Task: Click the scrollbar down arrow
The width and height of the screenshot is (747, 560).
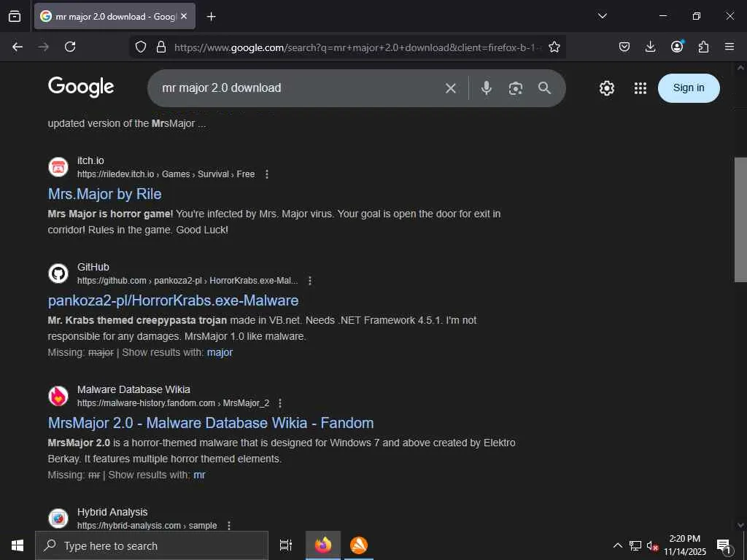Action: (x=740, y=525)
